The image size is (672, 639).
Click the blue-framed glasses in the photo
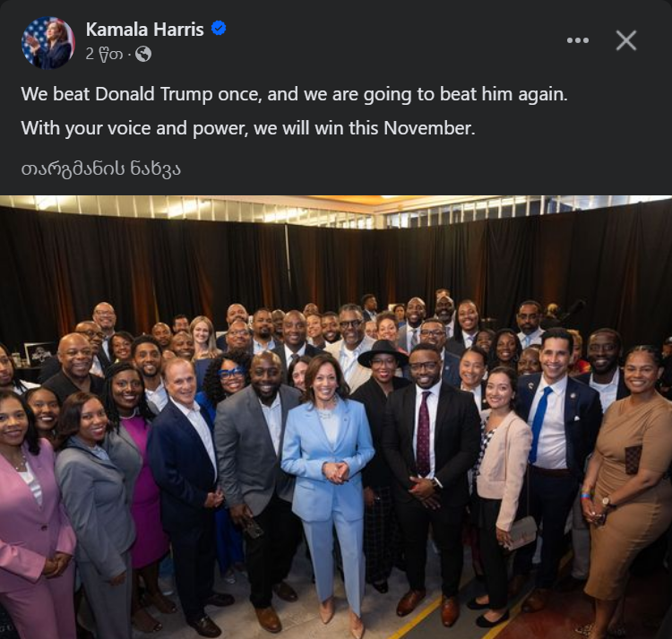pos(231,374)
